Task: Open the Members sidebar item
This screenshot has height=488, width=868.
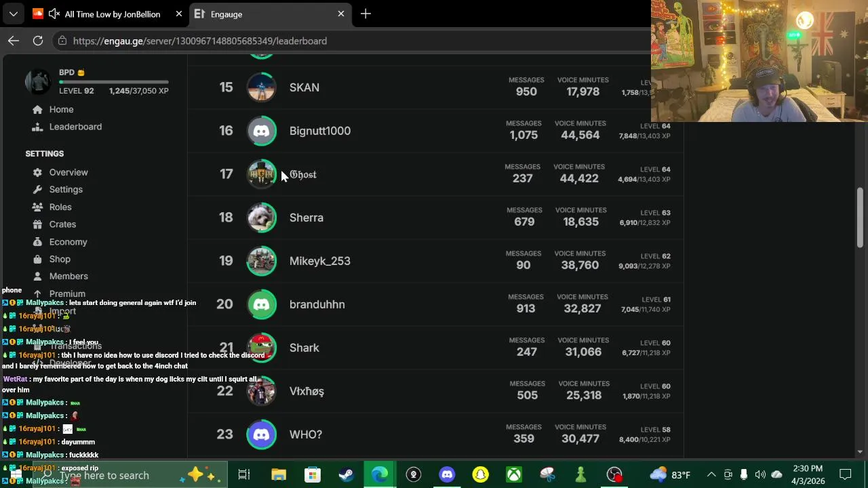Action: pyautogui.click(x=68, y=277)
